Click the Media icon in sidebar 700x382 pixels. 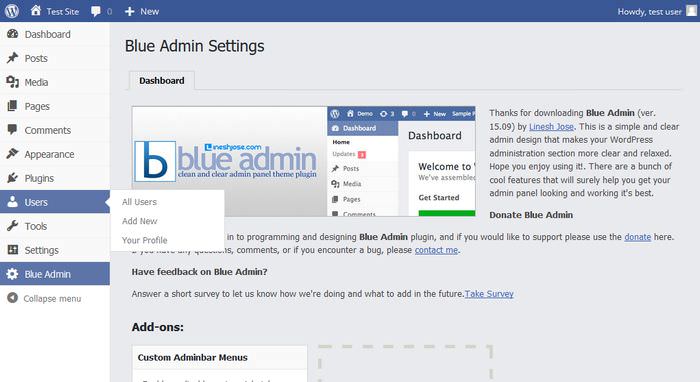pyautogui.click(x=12, y=82)
